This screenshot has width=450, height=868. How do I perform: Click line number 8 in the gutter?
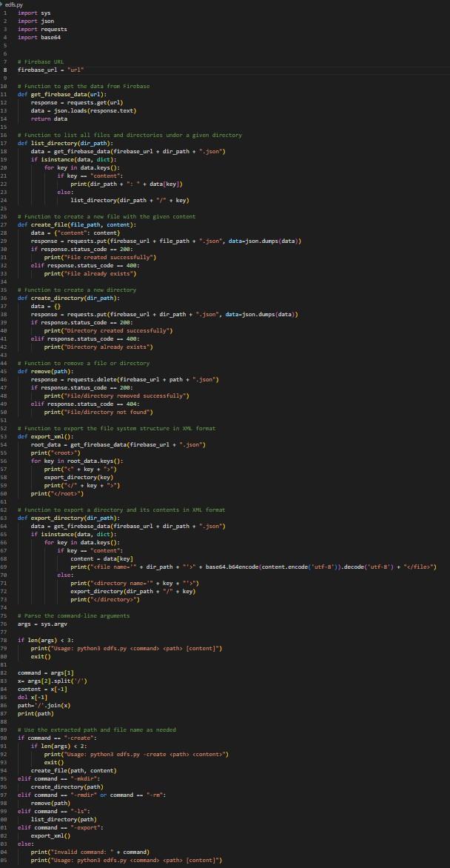point(5,70)
